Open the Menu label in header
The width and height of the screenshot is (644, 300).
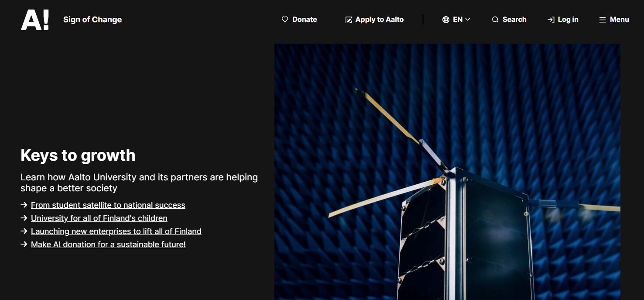click(619, 20)
